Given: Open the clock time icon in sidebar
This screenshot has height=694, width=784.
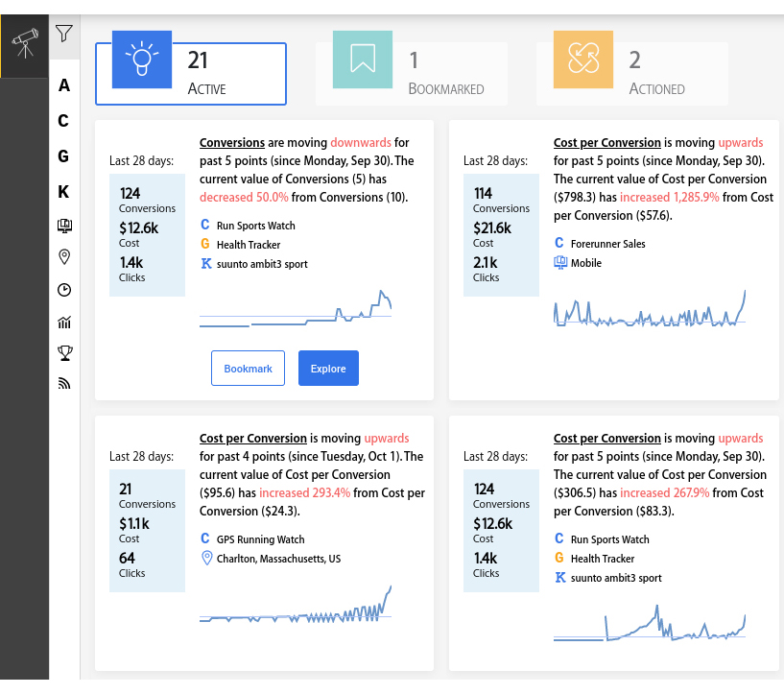Looking at the screenshot, I should coord(64,290).
